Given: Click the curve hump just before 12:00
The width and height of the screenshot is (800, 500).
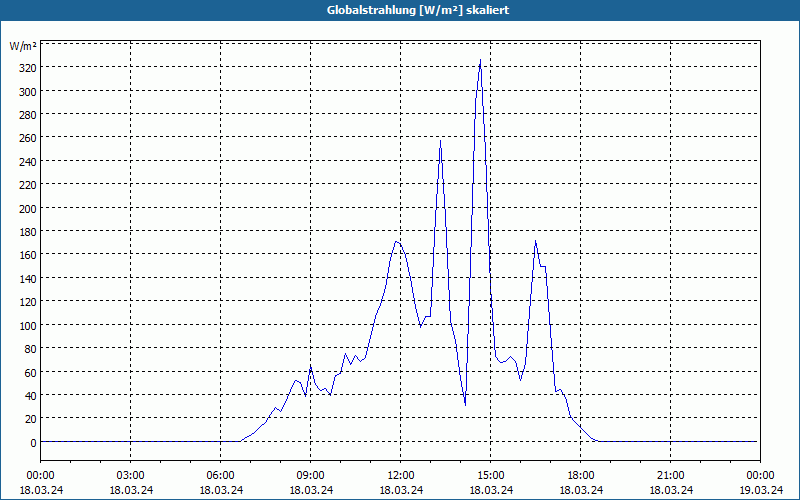Looking at the screenshot, I should (396, 241).
